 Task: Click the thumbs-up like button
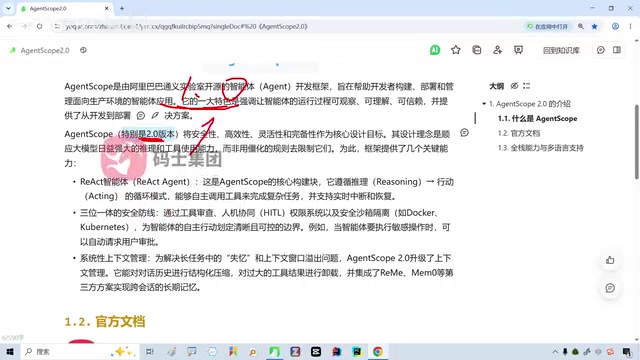click(610, 260)
